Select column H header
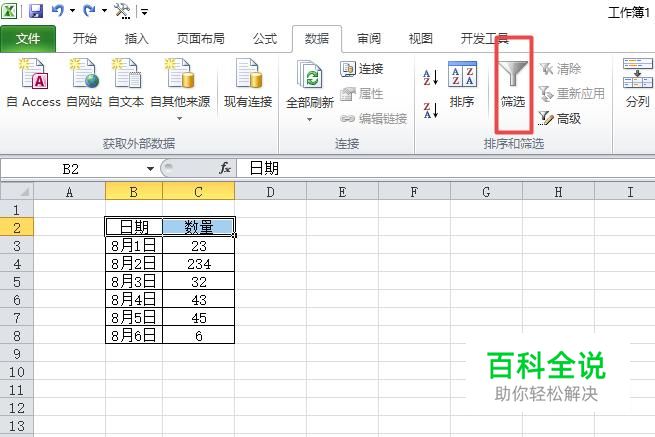655x437 pixels. click(558, 192)
